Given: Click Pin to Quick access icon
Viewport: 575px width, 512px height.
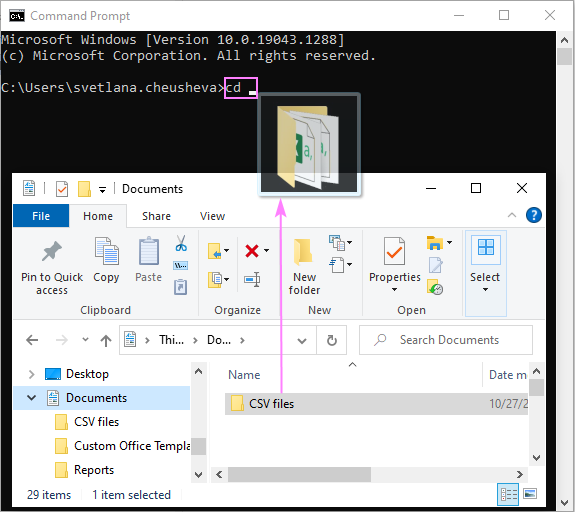Looking at the screenshot, I should pos(52,251).
